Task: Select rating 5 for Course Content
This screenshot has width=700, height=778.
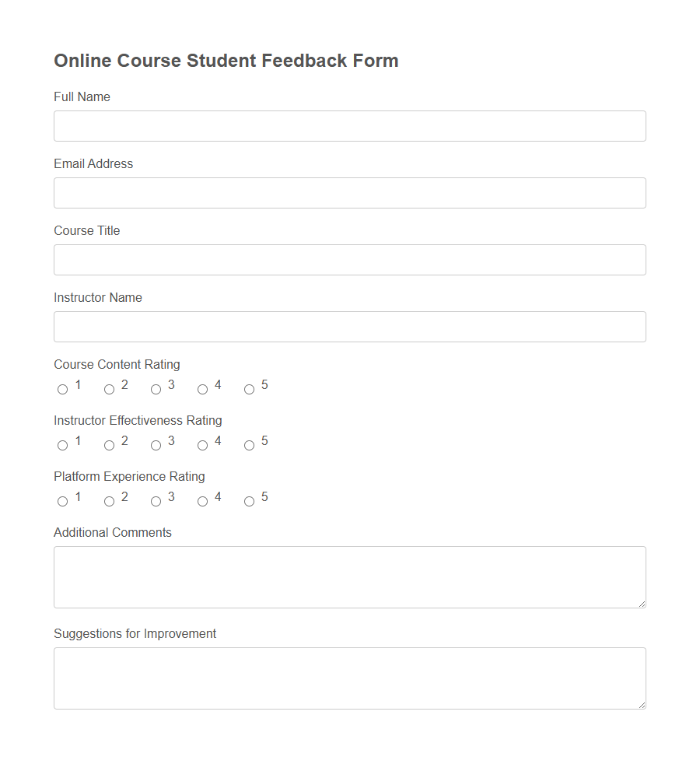Action: 249,389
